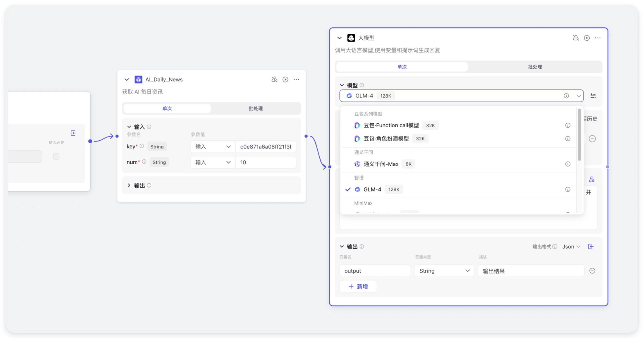
Task: Click the mute alert icon on AI_Daily_News node
Action: 274,80
